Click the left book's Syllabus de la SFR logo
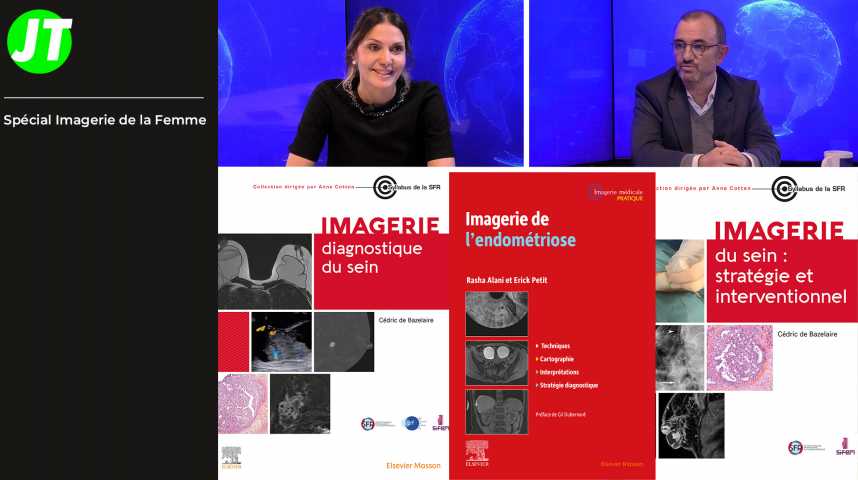858x480 pixels. click(x=407, y=187)
